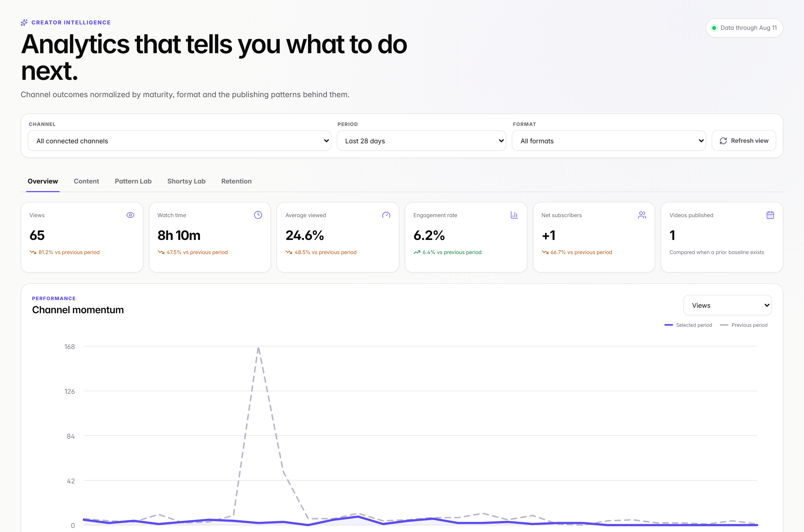Click the green status dot in data badge
The height and width of the screenshot is (532, 804).
[714, 28]
